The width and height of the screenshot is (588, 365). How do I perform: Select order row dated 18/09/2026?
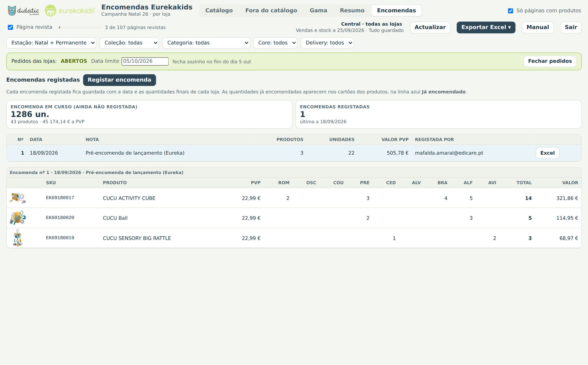[x=294, y=153]
